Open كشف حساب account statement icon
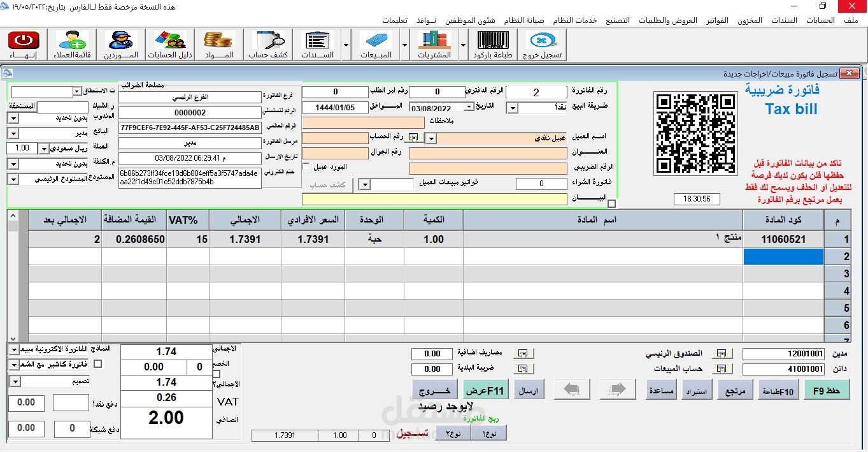 (270, 41)
